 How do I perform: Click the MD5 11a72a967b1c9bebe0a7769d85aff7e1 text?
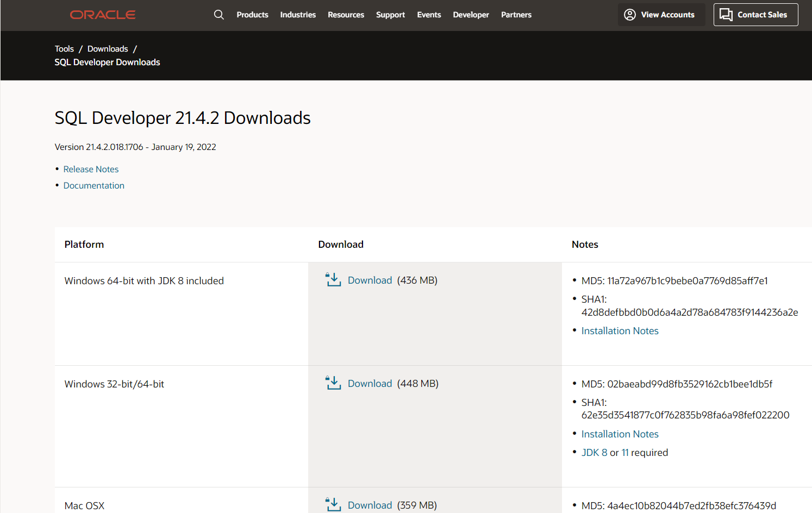click(x=674, y=281)
